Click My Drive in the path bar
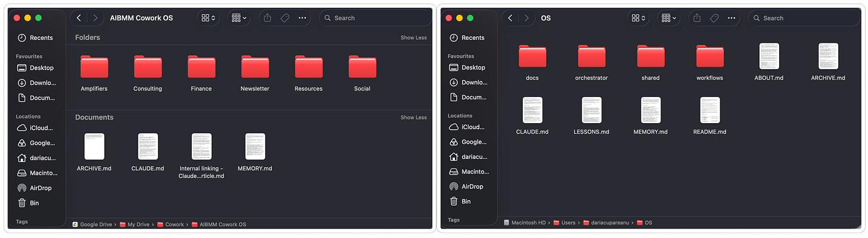The width and height of the screenshot is (868, 238). point(135,224)
